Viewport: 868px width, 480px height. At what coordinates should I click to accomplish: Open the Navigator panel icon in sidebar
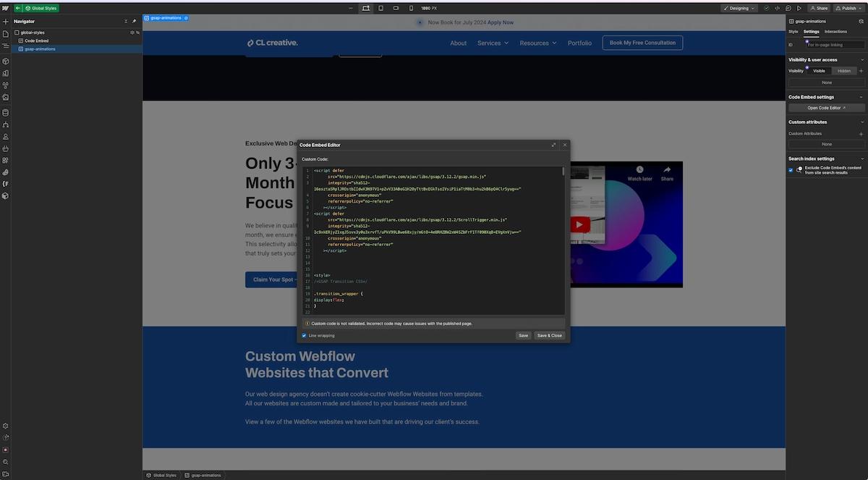click(5, 46)
